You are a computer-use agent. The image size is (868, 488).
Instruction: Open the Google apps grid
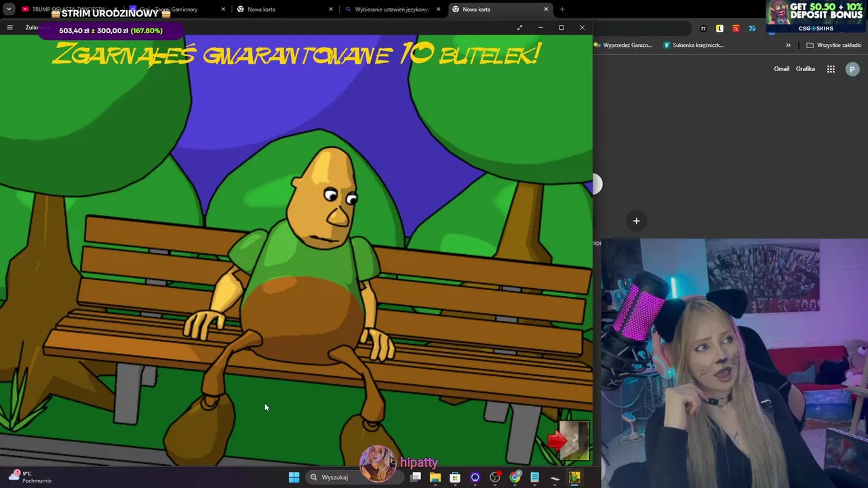831,69
